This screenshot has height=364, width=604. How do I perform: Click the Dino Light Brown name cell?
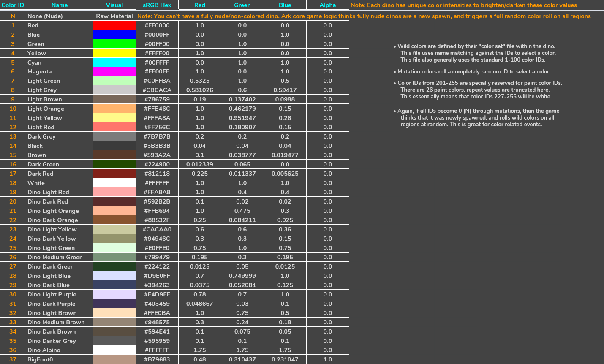tap(60, 313)
